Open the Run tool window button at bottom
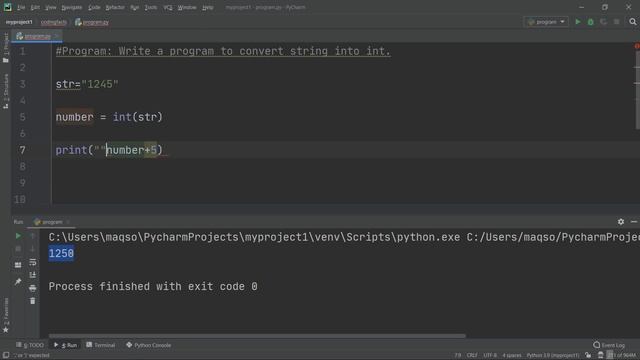Screen dimensions: 640x360 (x=66, y=345)
